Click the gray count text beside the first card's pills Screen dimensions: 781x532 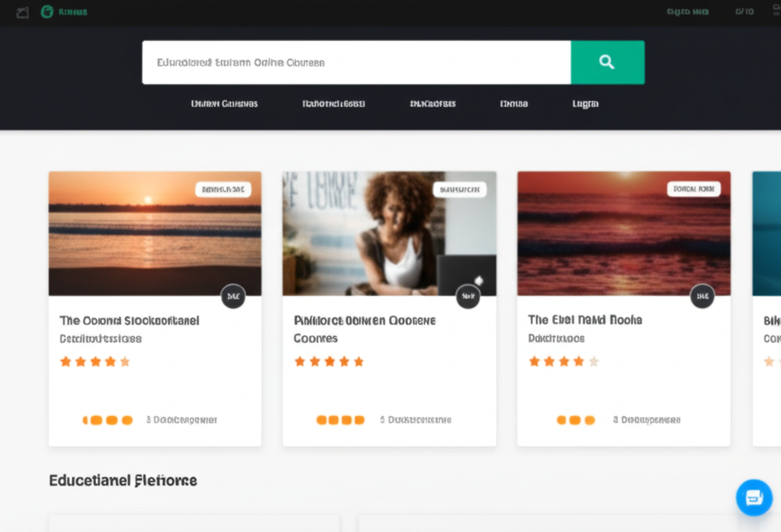[x=182, y=420]
